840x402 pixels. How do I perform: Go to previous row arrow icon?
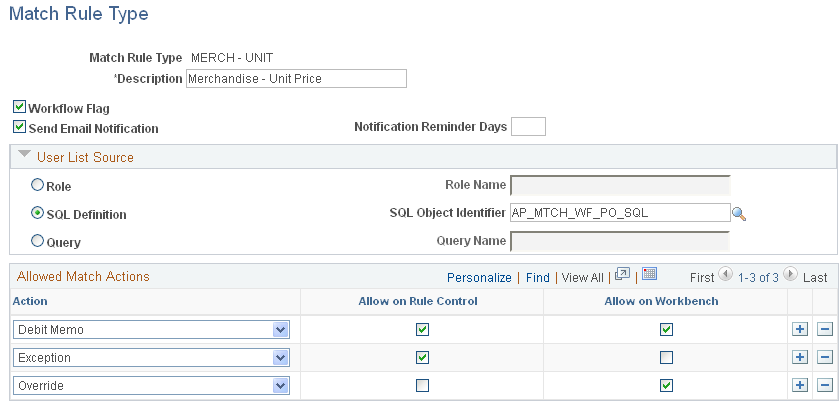(725, 274)
